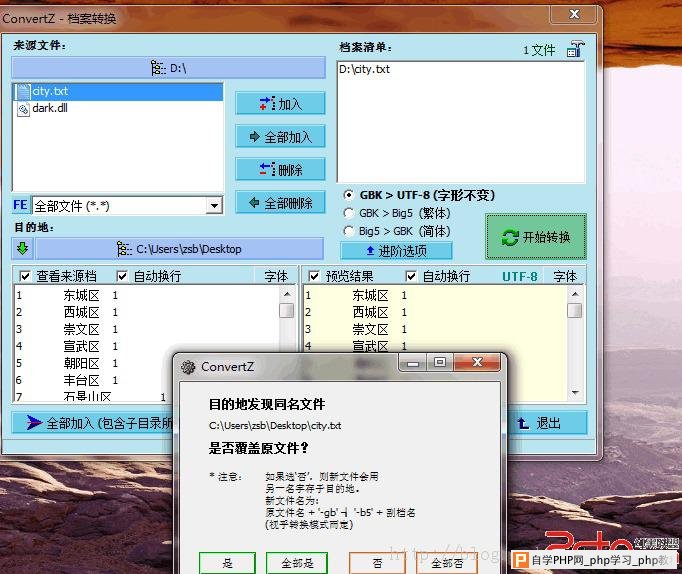Click 字体 in the source preview header
This screenshot has height=574, width=682.
click(276, 276)
